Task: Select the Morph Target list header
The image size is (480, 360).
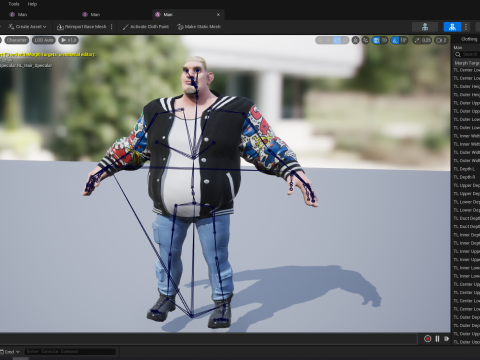Action: coord(467,63)
